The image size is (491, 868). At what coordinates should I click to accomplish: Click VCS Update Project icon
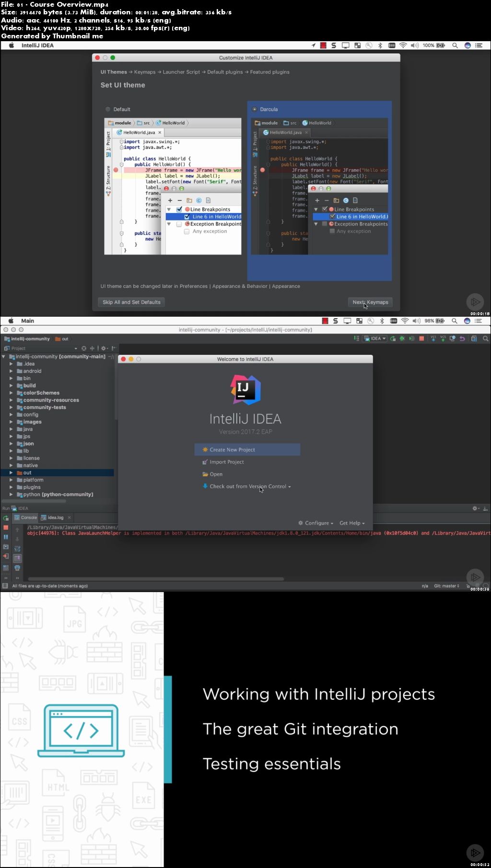(433, 339)
